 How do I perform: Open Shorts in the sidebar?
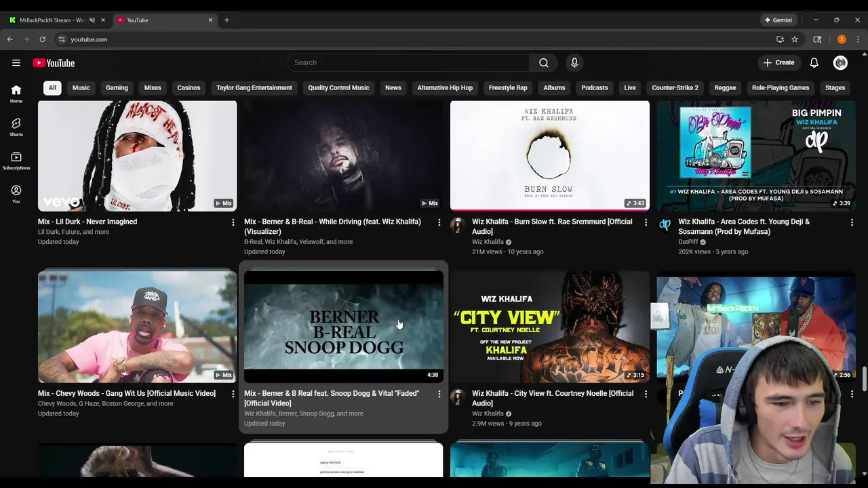tap(16, 127)
